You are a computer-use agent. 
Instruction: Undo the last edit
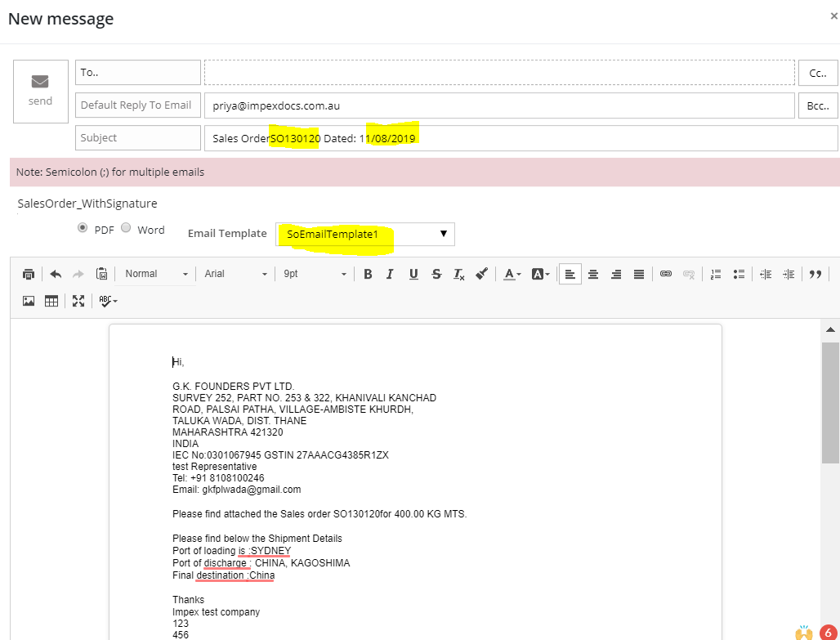click(56, 274)
